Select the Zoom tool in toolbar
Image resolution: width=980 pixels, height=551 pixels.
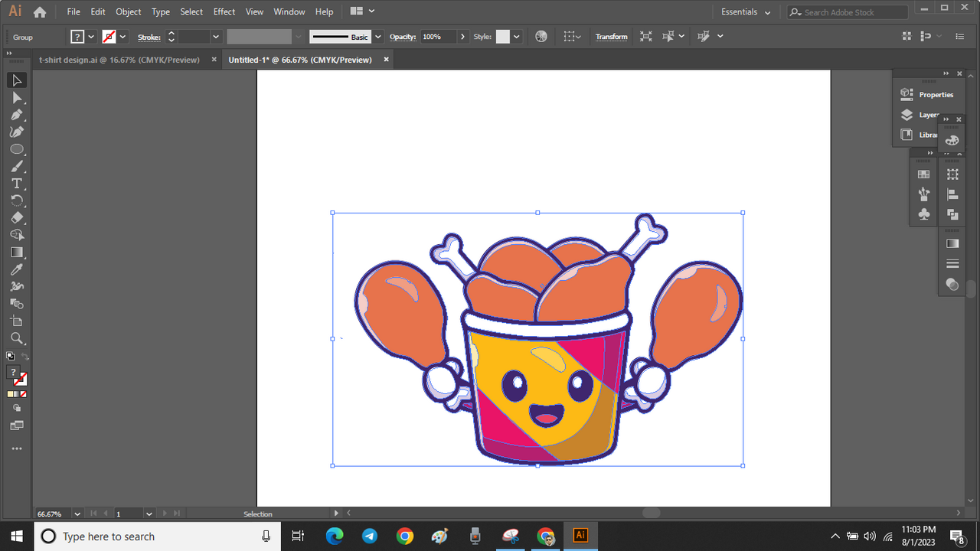coord(17,338)
